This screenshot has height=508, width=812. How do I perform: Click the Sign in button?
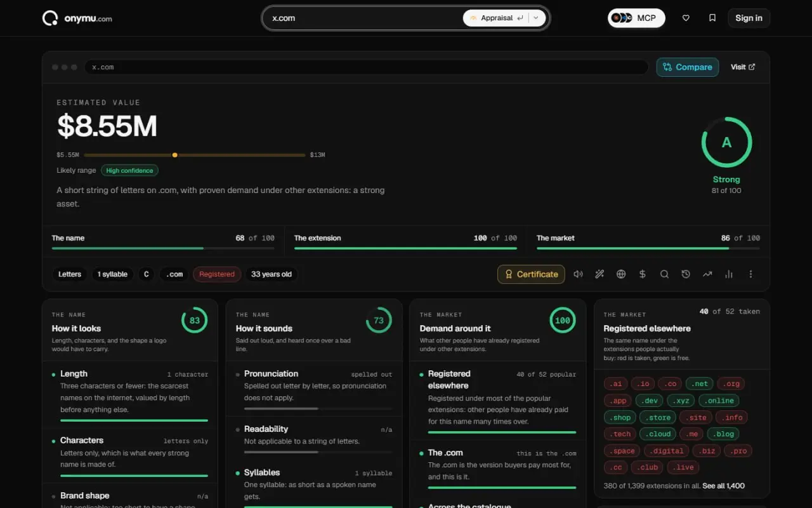(749, 18)
